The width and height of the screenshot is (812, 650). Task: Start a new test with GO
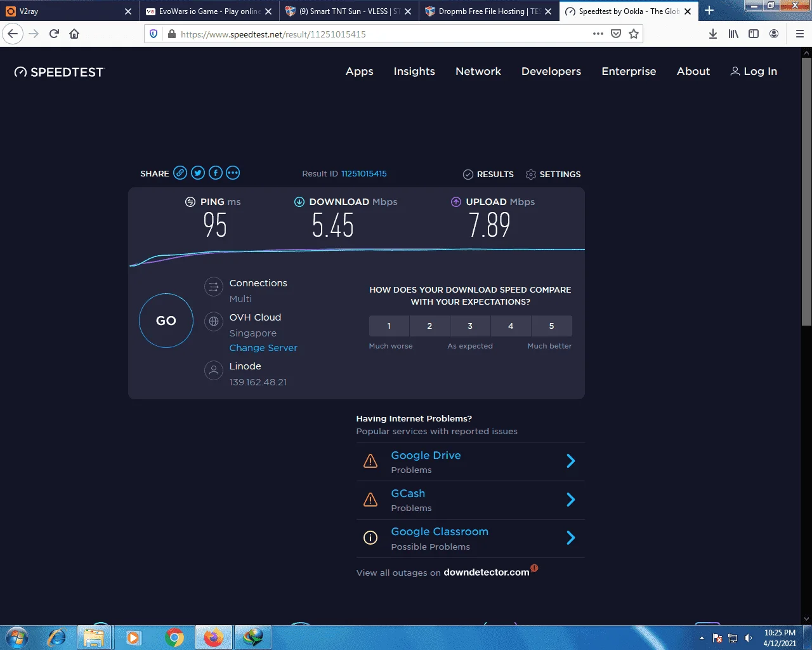pos(166,321)
